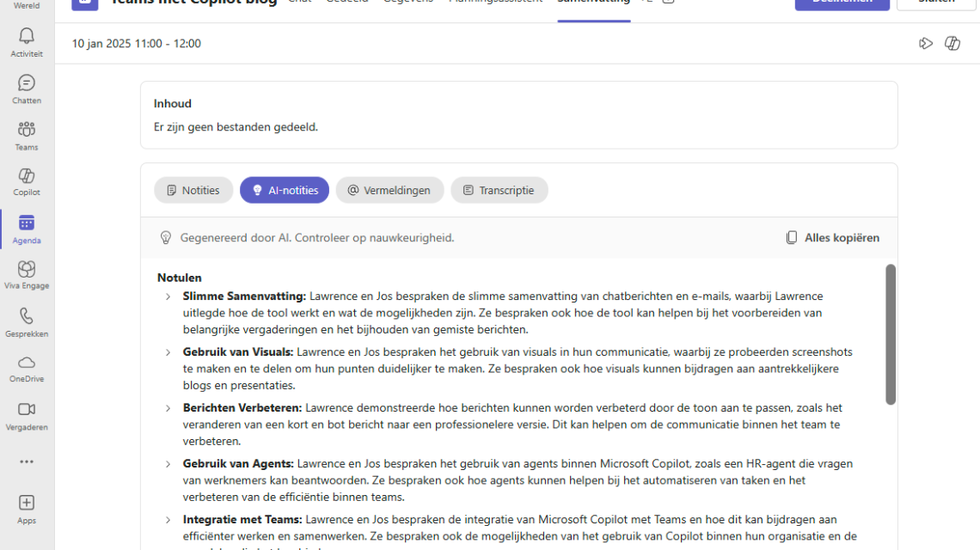Expand the Slimme Samenvatting note

168,296
